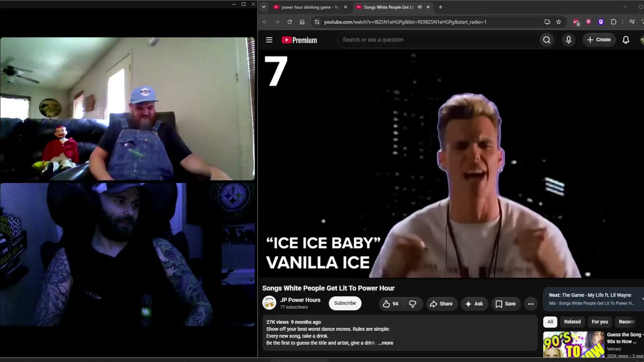Viewport: 644px width, 362px height.
Task: Click the 'Guess the Song' recommended video title
Action: pyautogui.click(x=625, y=338)
